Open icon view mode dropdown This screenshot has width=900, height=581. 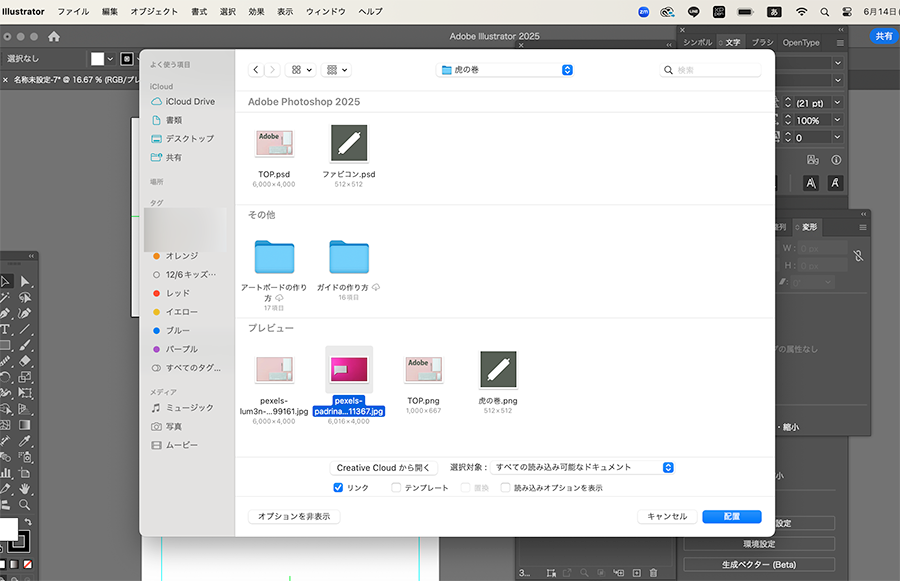[x=301, y=70]
